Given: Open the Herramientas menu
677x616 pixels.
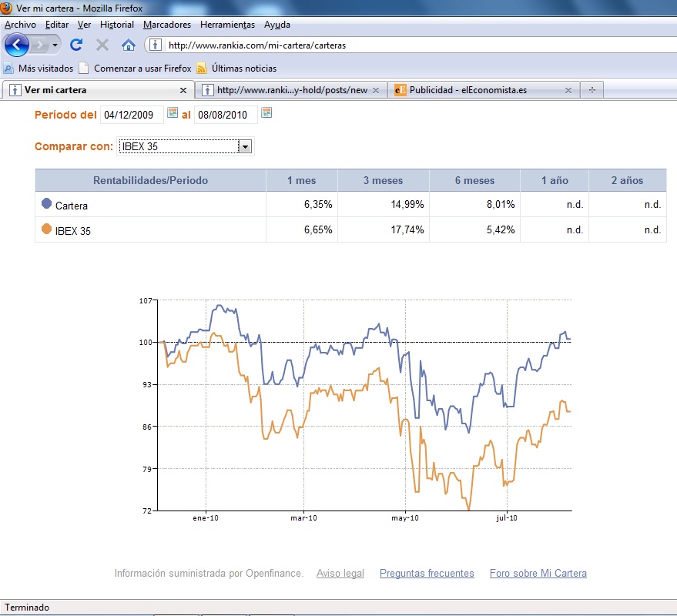Looking at the screenshot, I should click(x=227, y=25).
